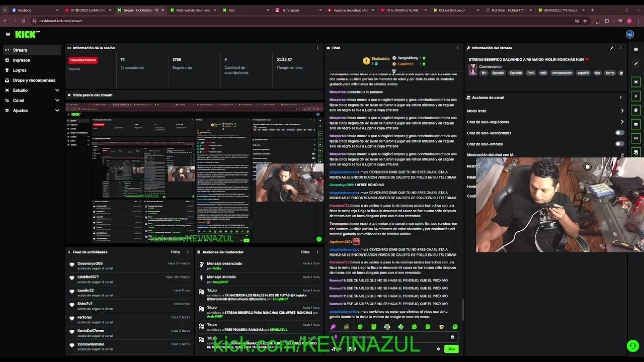Open Moderación del chat con IA stats icon
The width and height of the screenshot is (644, 362).
pos(622,155)
